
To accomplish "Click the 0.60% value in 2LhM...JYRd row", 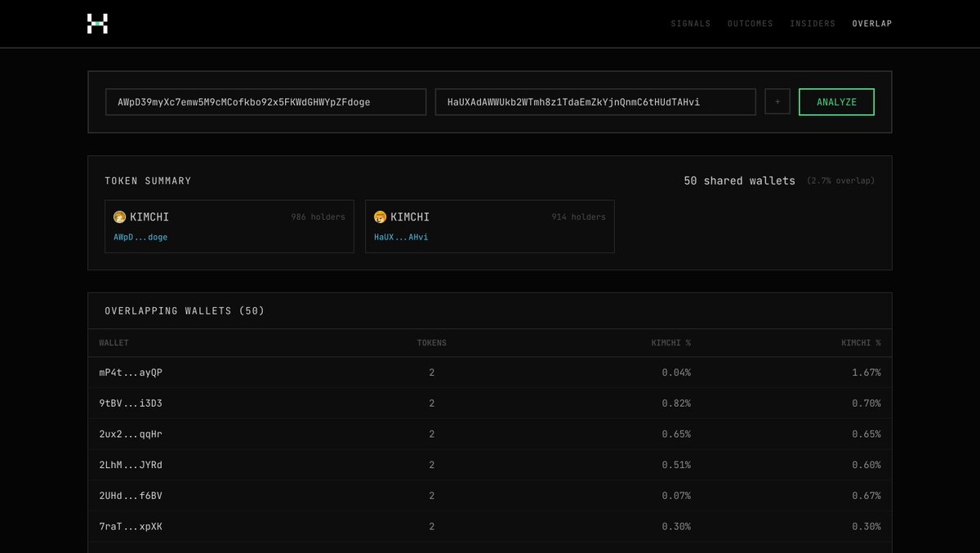I will pos(866,465).
